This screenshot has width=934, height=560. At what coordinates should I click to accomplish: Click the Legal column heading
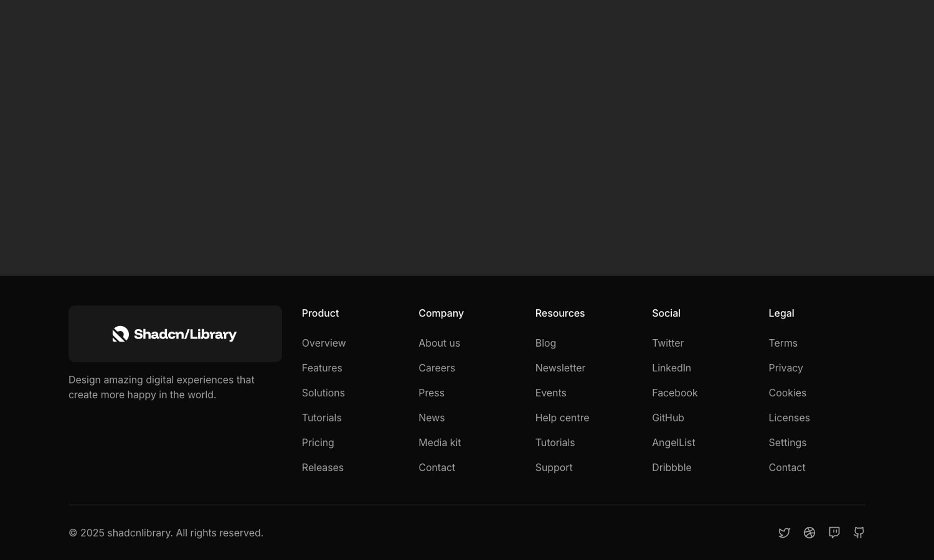pos(781,314)
